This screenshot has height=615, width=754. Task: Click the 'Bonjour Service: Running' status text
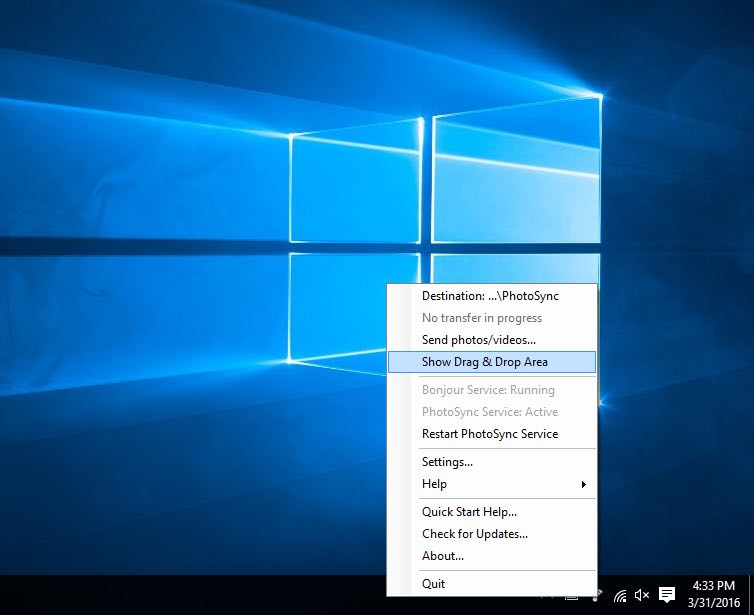(x=488, y=389)
